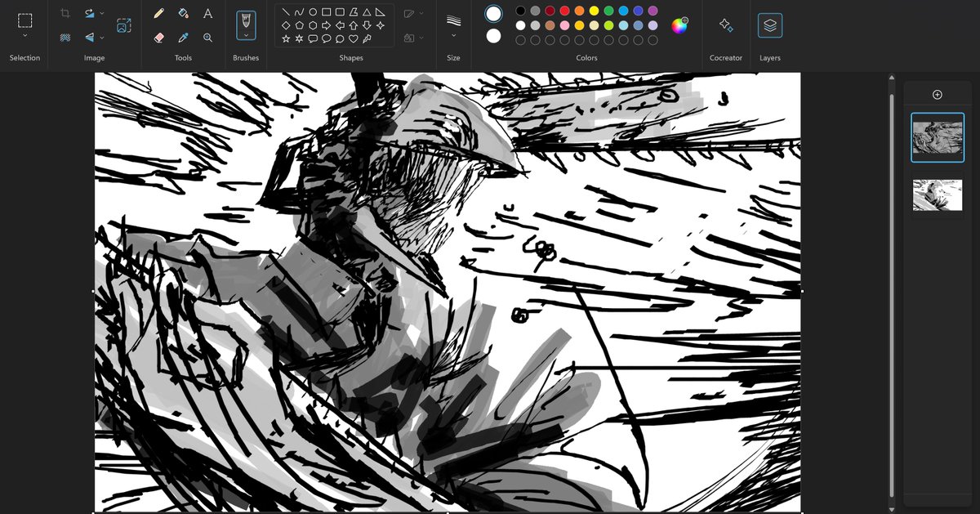
Task: Choose the Right arrow shape
Action: (327, 25)
